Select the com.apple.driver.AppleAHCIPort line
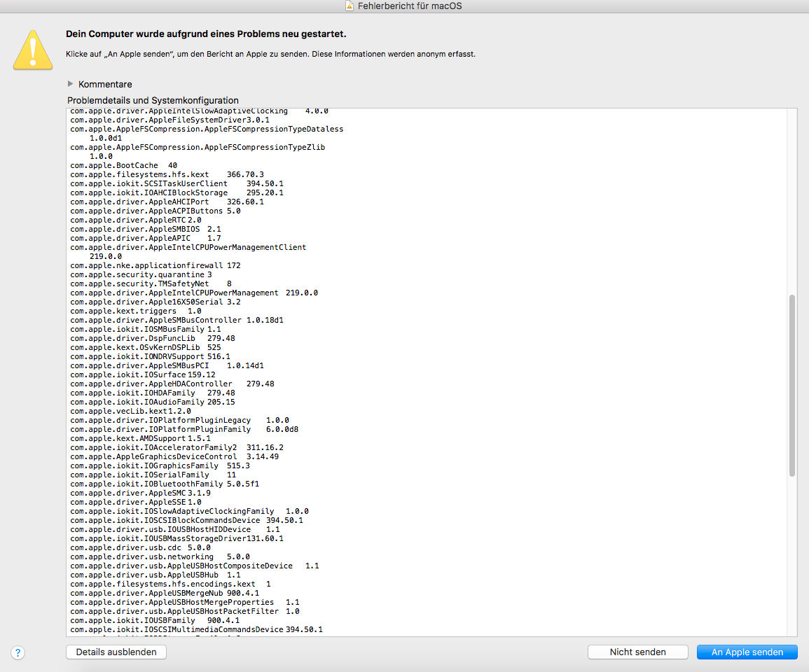 (x=167, y=202)
